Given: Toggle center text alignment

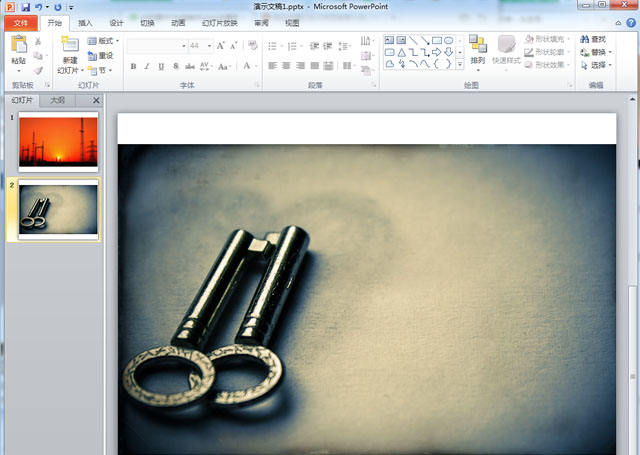Looking at the screenshot, I should point(287,66).
